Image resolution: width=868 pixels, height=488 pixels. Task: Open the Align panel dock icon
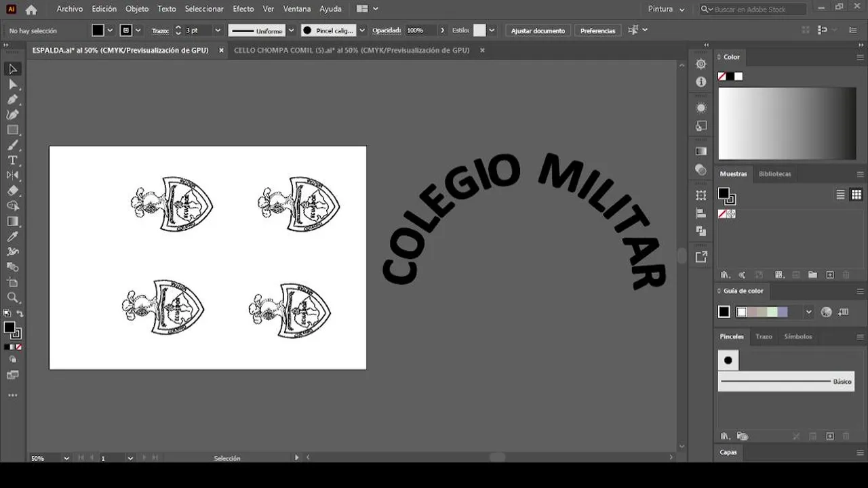(701, 213)
